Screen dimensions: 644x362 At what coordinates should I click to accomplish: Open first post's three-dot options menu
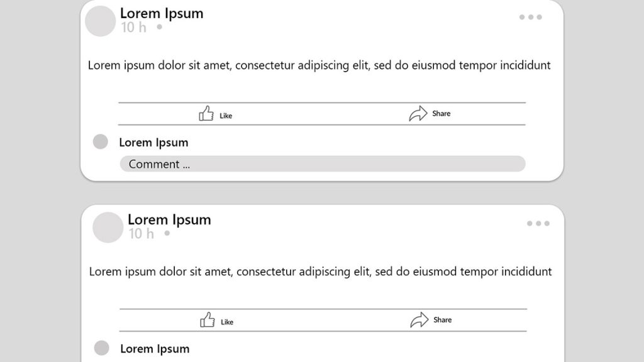point(531,17)
